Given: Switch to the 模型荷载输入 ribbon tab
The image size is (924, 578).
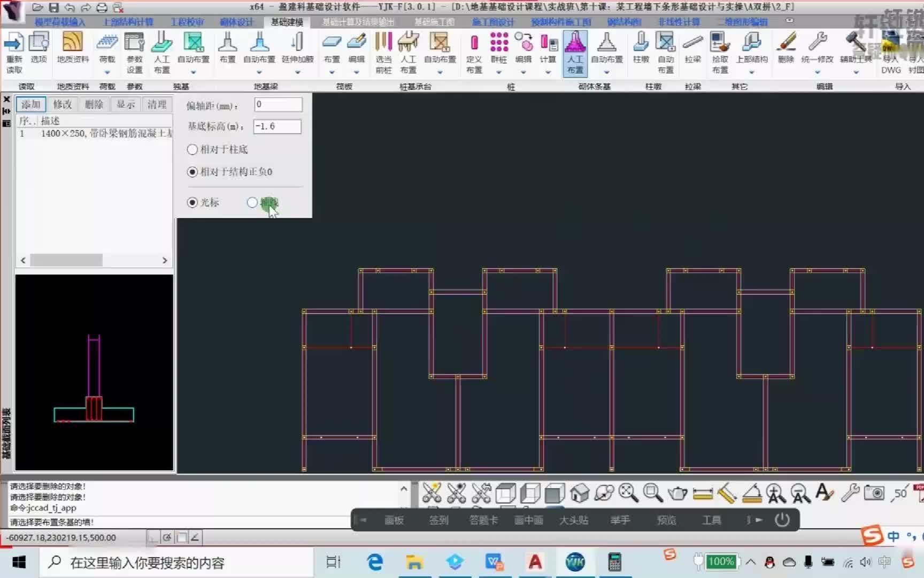Looking at the screenshot, I should (x=60, y=22).
